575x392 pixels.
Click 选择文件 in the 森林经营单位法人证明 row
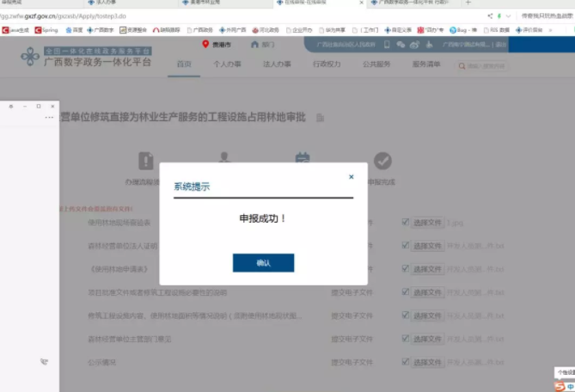[426, 246]
